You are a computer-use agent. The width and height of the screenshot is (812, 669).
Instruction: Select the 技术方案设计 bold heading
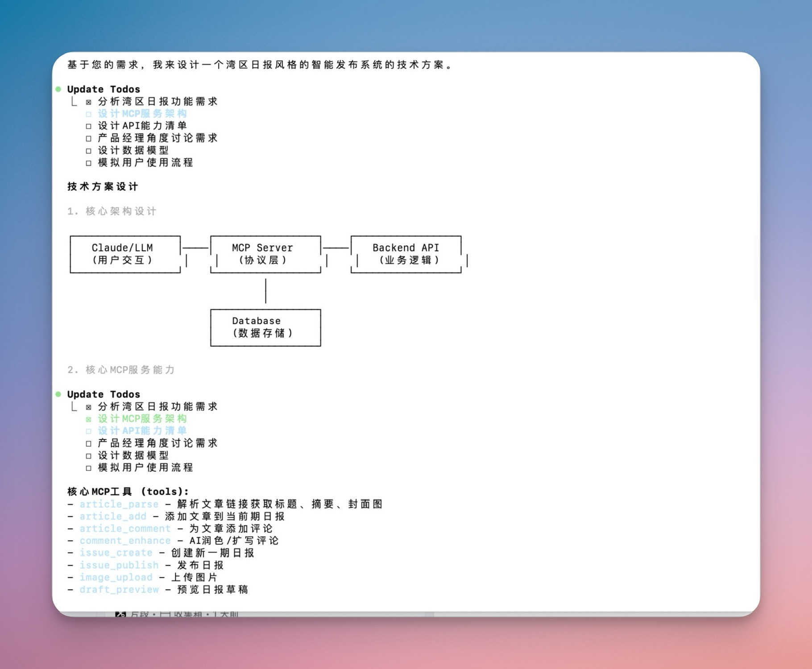click(103, 186)
